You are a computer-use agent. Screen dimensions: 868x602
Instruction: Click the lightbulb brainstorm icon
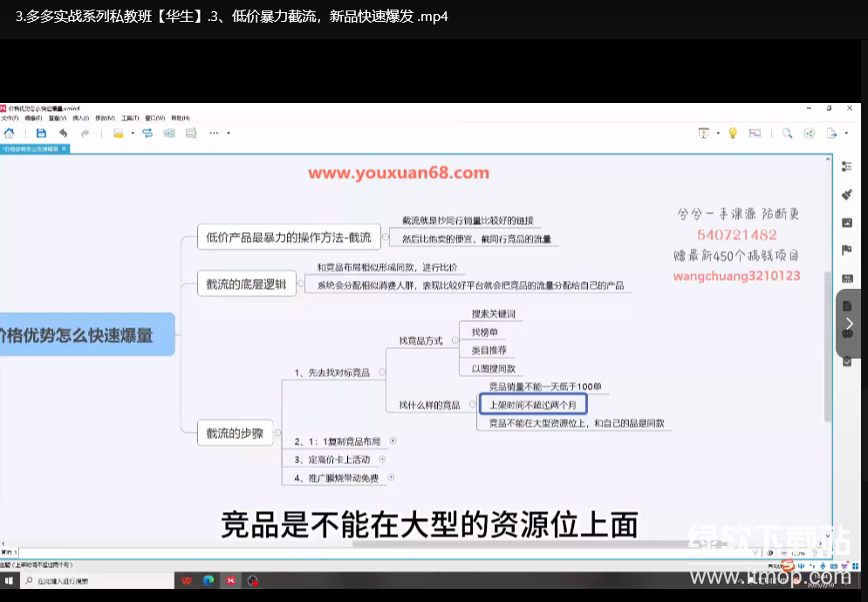pos(733,133)
